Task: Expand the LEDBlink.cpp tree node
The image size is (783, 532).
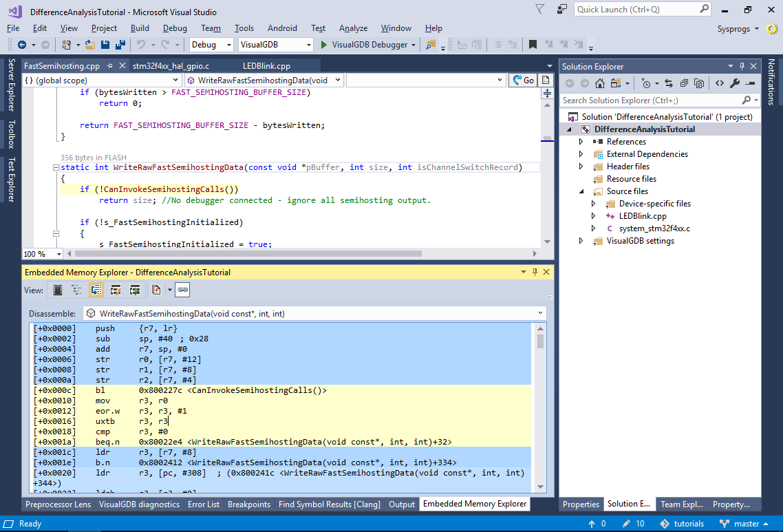Action: tap(593, 216)
